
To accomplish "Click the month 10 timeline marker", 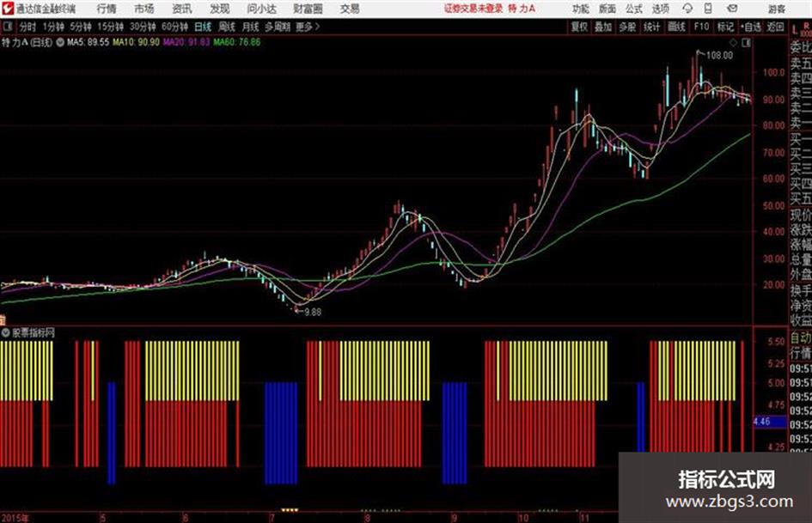I will (x=523, y=518).
